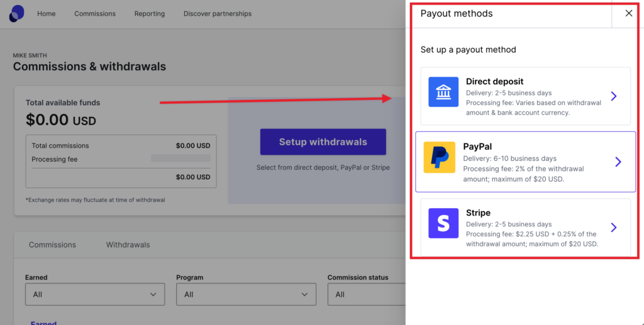644x325 pixels.
Task: Click the Direct deposit bank icon
Action: pyautogui.click(x=443, y=92)
